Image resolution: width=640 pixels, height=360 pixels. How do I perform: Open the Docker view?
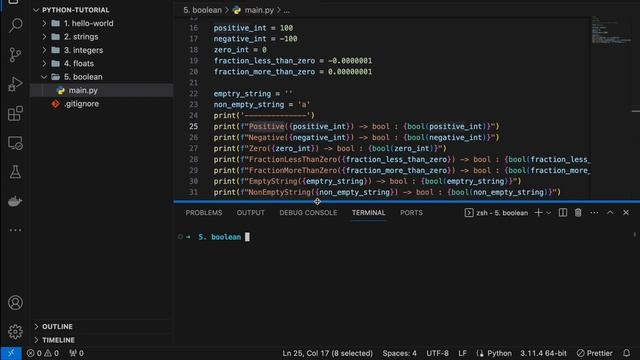point(15,201)
